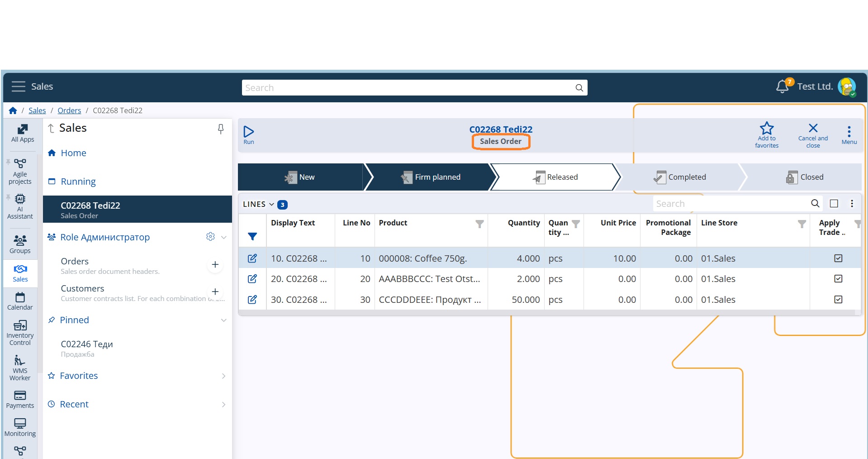Open Calendar app

pyautogui.click(x=20, y=301)
